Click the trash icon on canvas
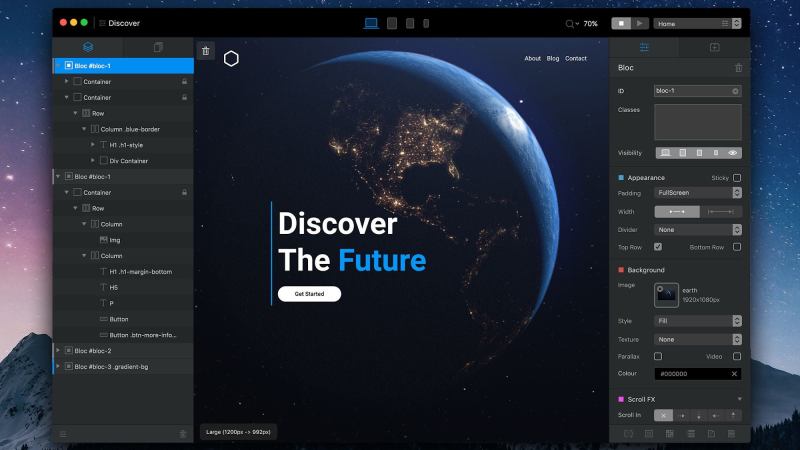The height and width of the screenshot is (450, 800). point(205,50)
